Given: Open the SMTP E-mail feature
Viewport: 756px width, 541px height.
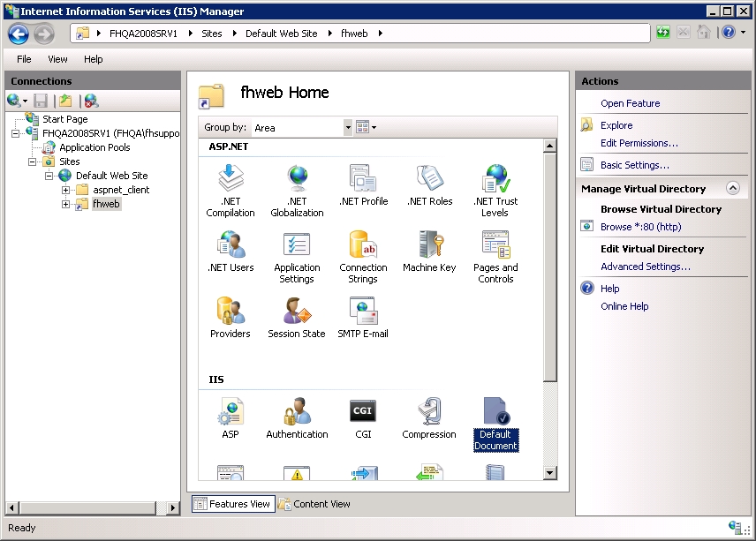Looking at the screenshot, I should coord(363,318).
